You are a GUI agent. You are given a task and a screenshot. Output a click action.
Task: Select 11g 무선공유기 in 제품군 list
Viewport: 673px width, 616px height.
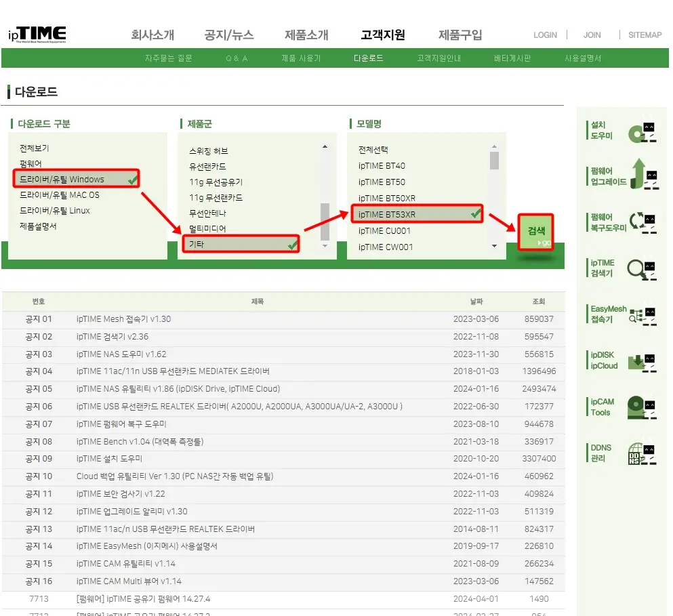tap(216, 182)
